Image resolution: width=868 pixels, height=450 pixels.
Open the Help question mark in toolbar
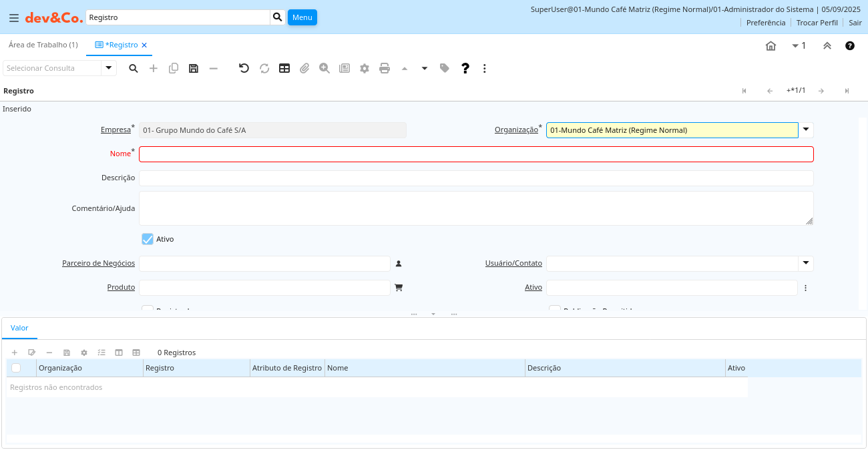click(465, 68)
